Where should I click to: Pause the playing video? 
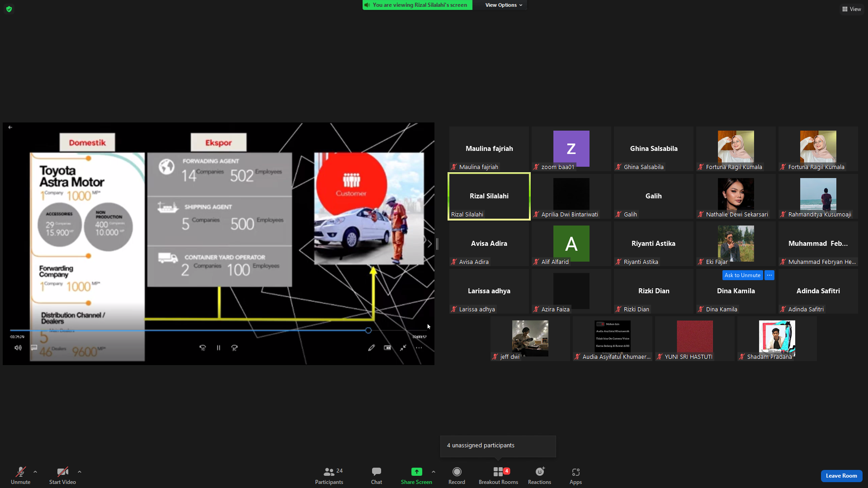coord(218,347)
